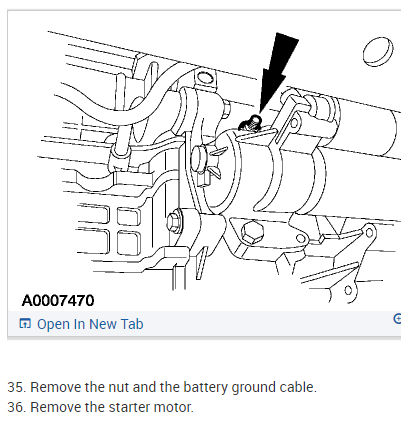The width and height of the screenshot is (401, 435).
Task: Click step 36 "Remove the starter motor" text
Action: coord(112,407)
